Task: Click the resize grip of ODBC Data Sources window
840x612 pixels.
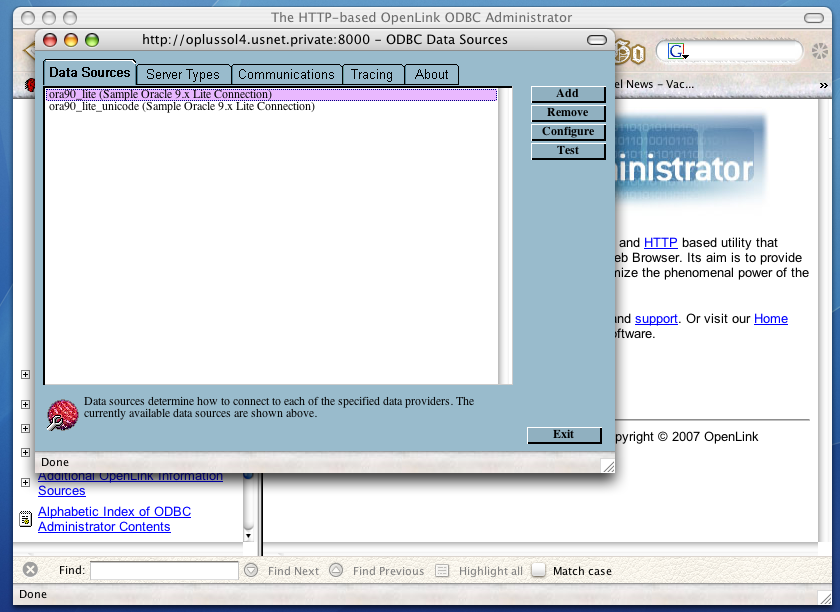Action: (608, 466)
